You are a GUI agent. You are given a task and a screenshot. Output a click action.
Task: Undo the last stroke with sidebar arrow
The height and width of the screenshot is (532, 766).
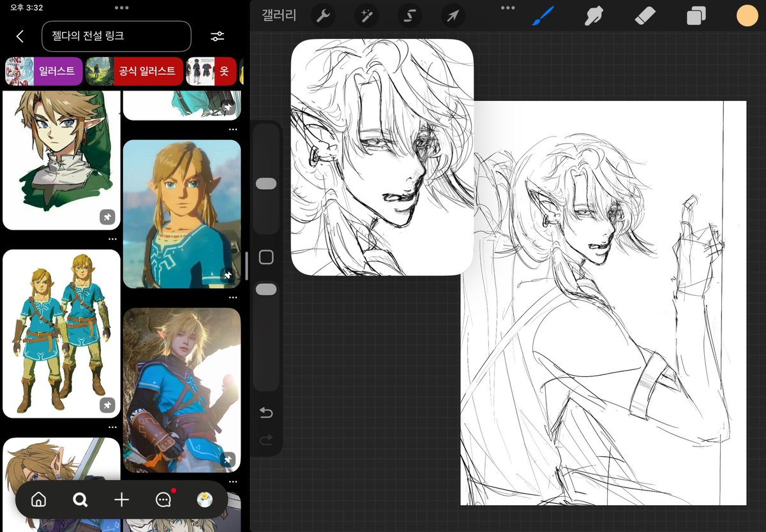point(266,413)
